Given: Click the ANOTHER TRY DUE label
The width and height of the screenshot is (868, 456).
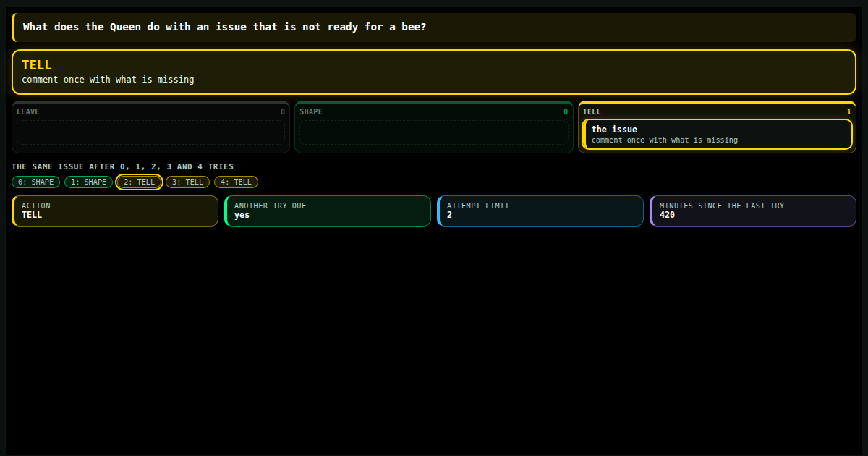Looking at the screenshot, I should 271,206.
